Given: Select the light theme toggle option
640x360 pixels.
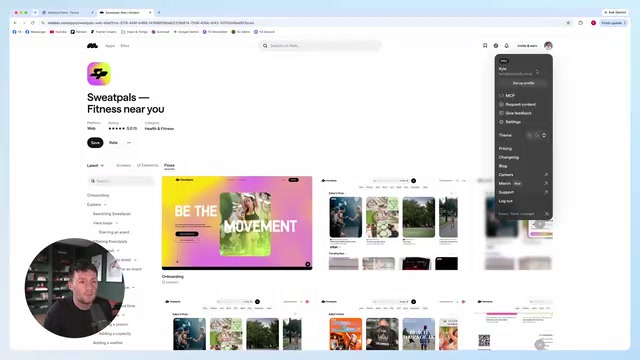Looking at the screenshot, I should click(x=529, y=135).
